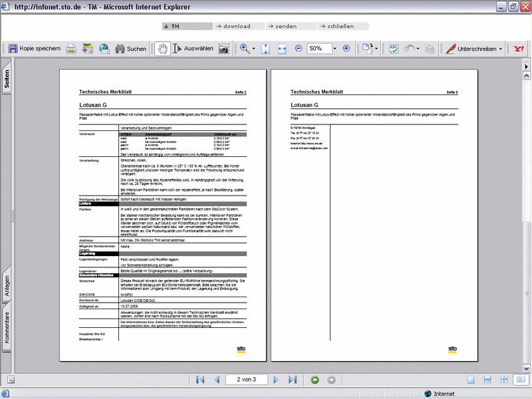The height and width of the screenshot is (399, 532).
Task: Click the page 2 document
Action: [163, 215]
